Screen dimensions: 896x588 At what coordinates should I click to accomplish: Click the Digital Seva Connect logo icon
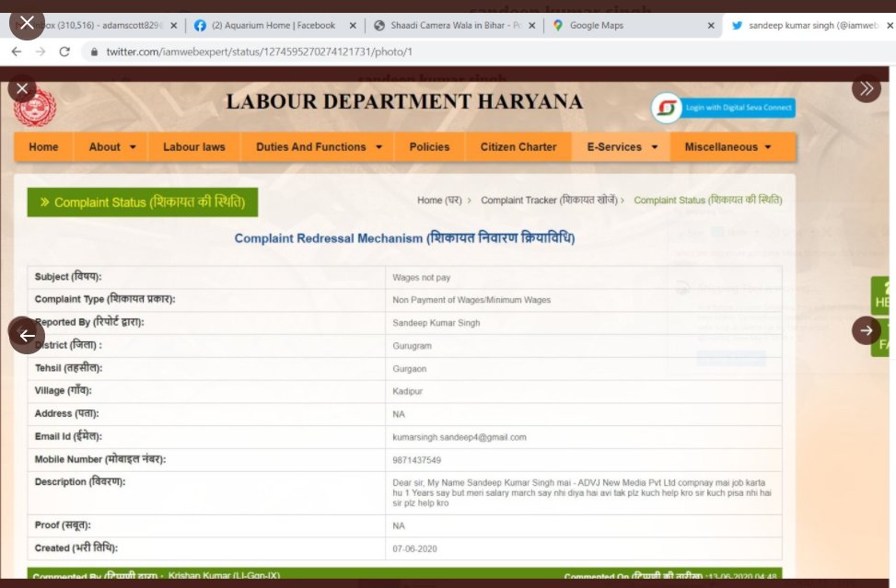pos(667,108)
